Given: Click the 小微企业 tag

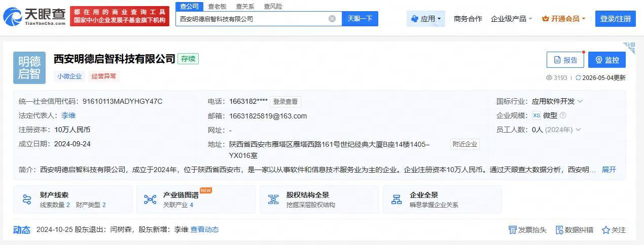Looking at the screenshot, I should (69, 76).
